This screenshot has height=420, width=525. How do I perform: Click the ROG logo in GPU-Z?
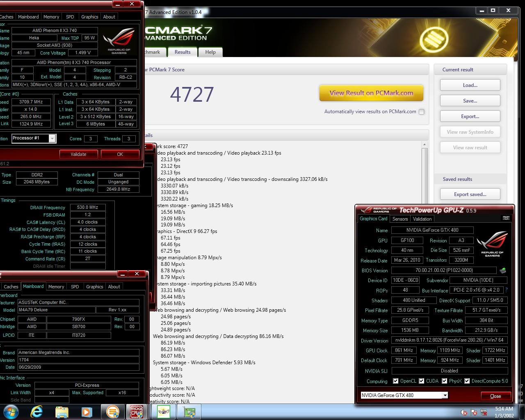pyautogui.click(x=492, y=244)
